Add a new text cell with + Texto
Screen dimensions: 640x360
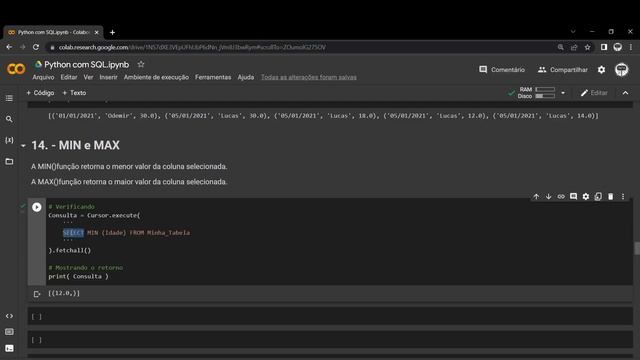coord(74,93)
